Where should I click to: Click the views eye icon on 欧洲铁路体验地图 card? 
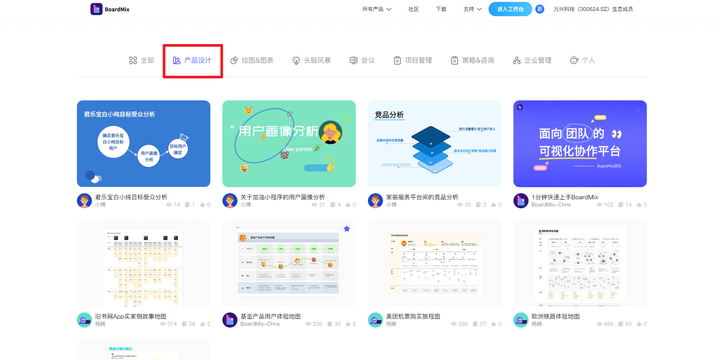600,324
